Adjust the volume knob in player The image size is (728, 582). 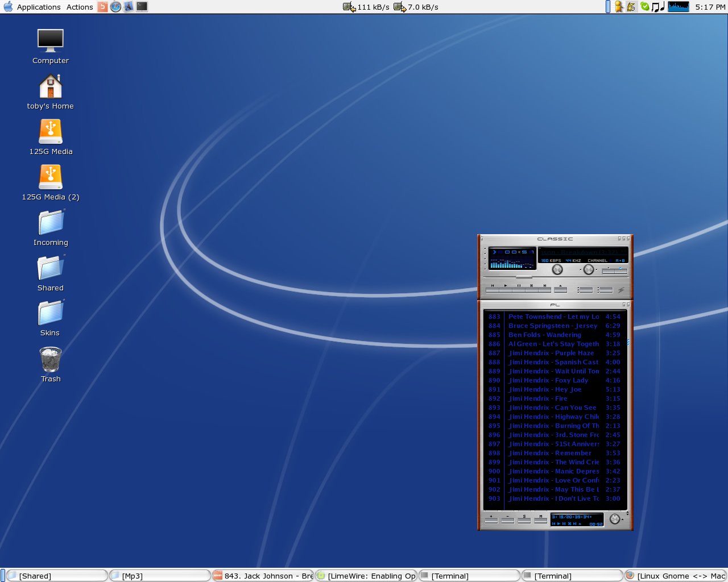557,269
